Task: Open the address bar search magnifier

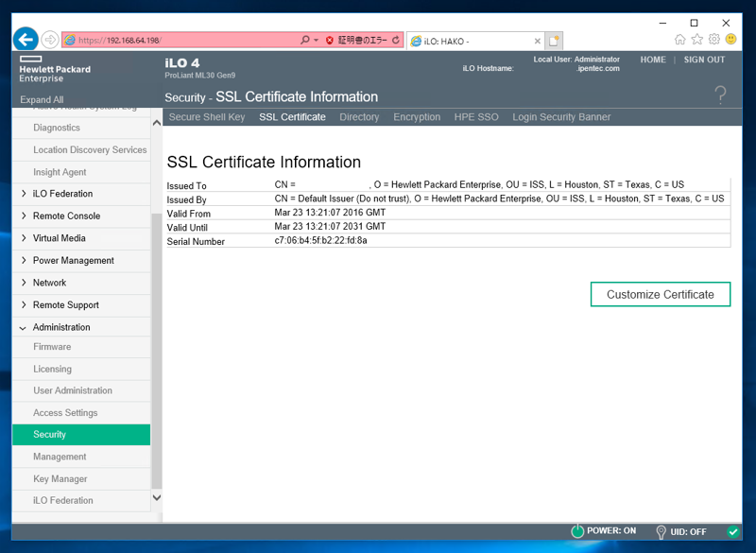Action: pyautogui.click(x=304, y=40)
